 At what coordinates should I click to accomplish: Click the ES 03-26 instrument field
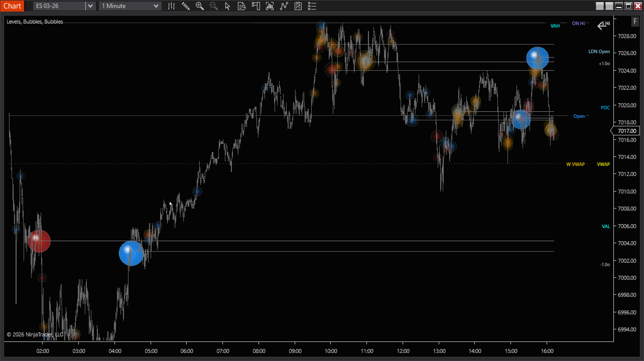[x=59, y=6]
